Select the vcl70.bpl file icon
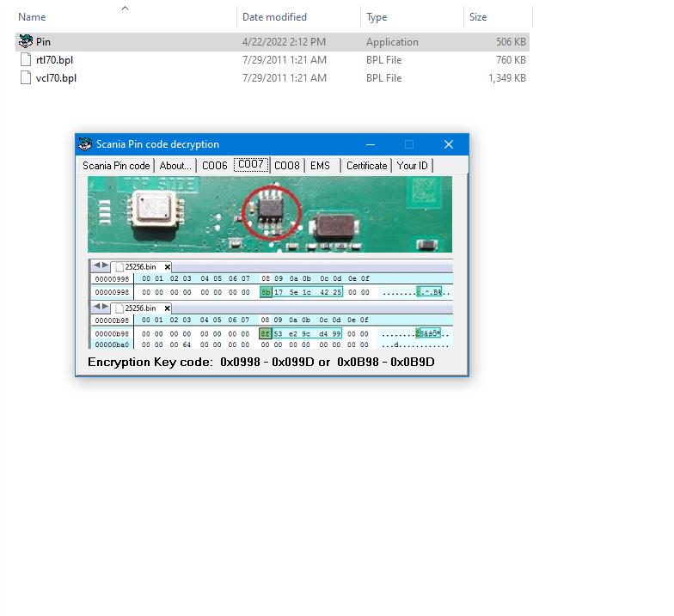This screenshot has width=674, height=616. pyautogui.click(x=26, y=78)
